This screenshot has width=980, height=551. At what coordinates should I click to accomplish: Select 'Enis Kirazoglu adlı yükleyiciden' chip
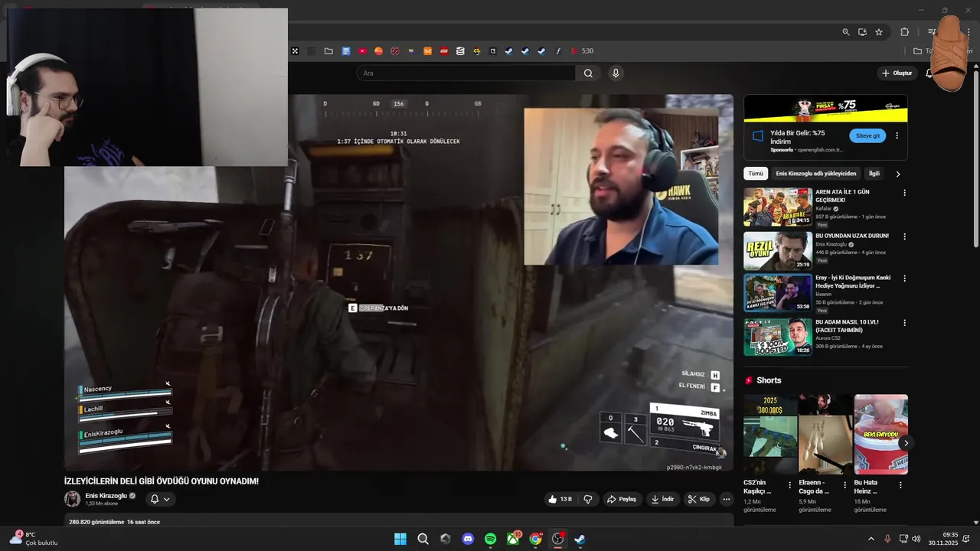coord(816,174)
